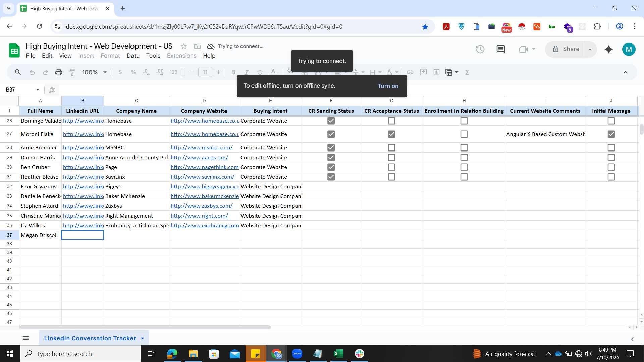
Task: Click the print icon in toolbar
Action: [x=59, y=72]
